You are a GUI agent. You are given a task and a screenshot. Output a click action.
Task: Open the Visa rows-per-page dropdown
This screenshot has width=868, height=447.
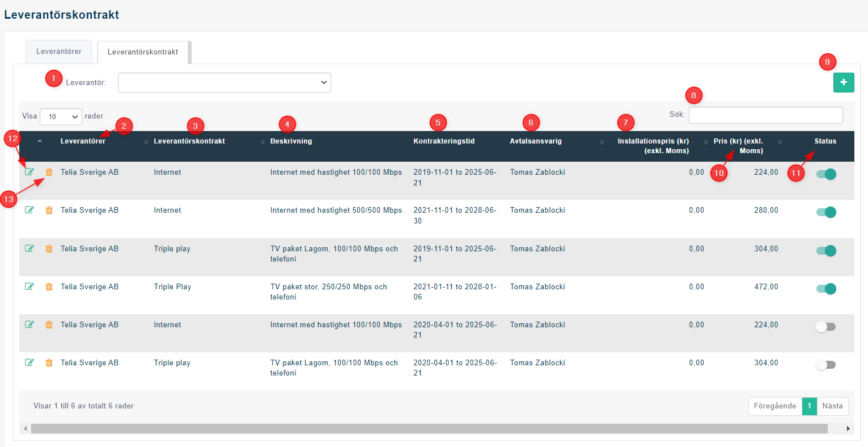[61, 116]
